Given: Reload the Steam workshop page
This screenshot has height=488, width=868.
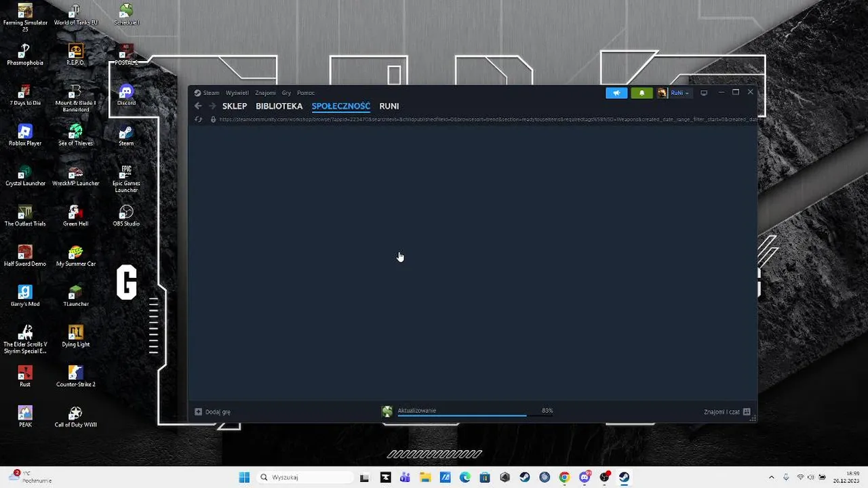Looking at the screenshot, I should (x=198, y=119).
